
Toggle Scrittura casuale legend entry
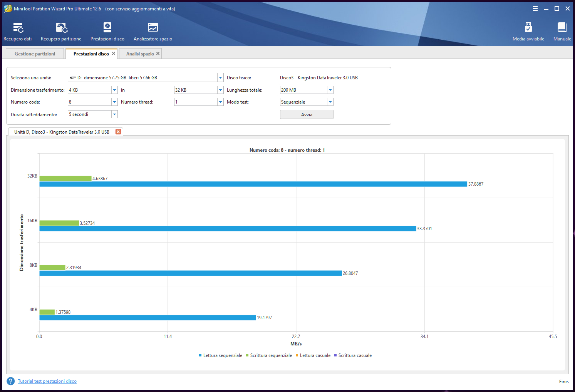[353, 355]
